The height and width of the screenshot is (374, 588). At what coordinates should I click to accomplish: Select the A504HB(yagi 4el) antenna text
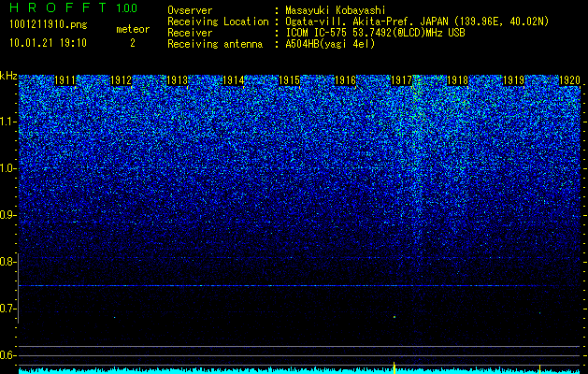330,44
